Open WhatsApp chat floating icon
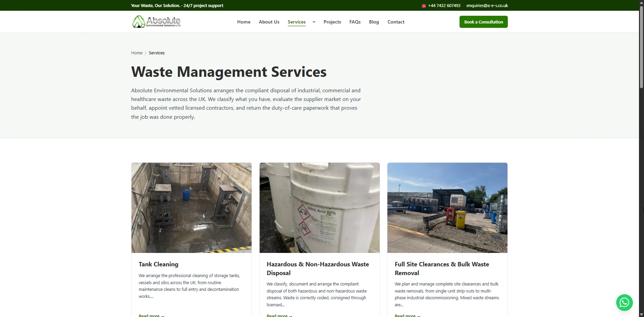This screenshot has height=317, width=644. pyautogui.click(x=624, y=303)
